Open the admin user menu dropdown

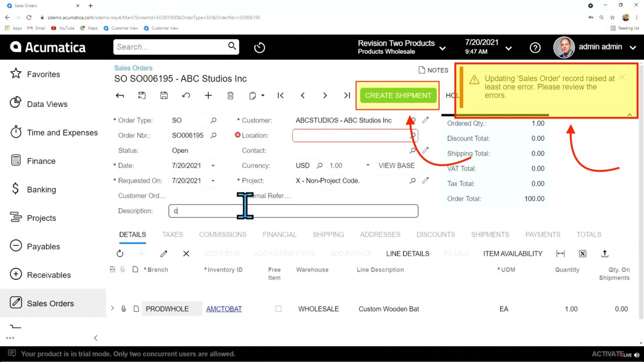coord(633,47)
